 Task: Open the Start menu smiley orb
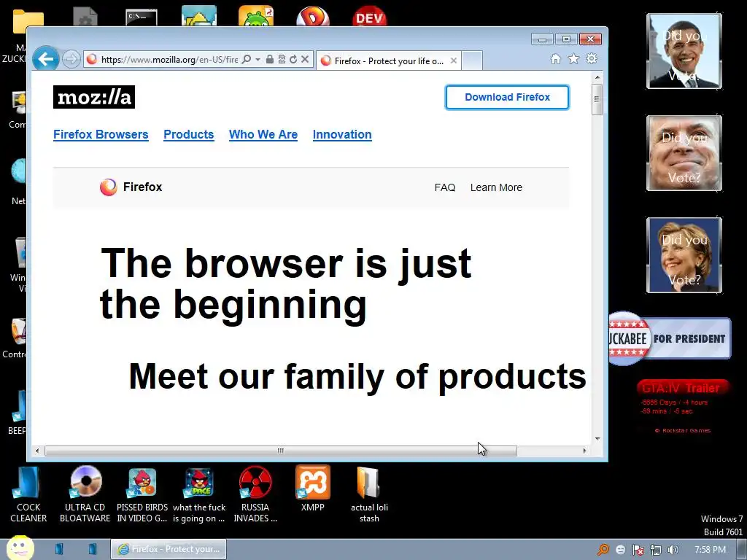click(x=20, y=548)
